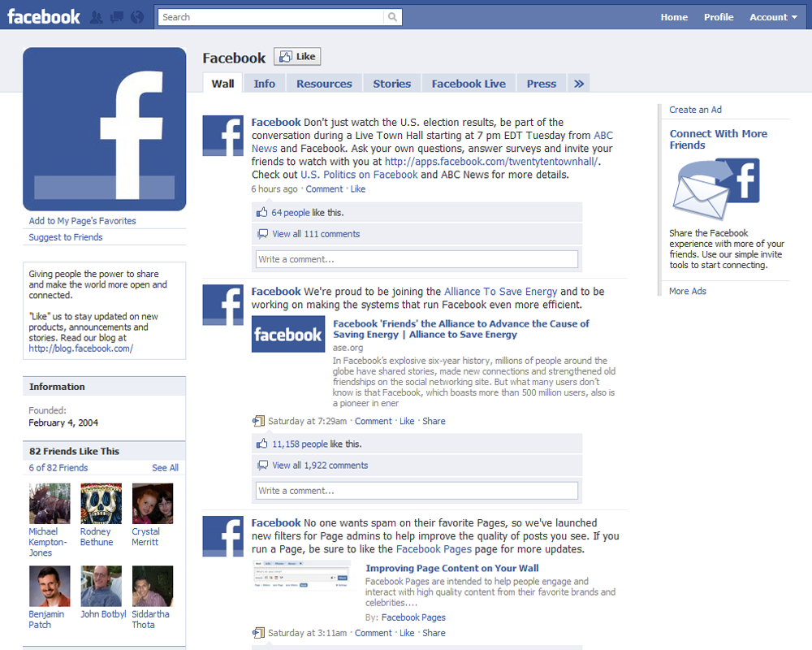Expand all 1,922 comments on the Alliance post
The image size is (812, 650).
point(320,466)
